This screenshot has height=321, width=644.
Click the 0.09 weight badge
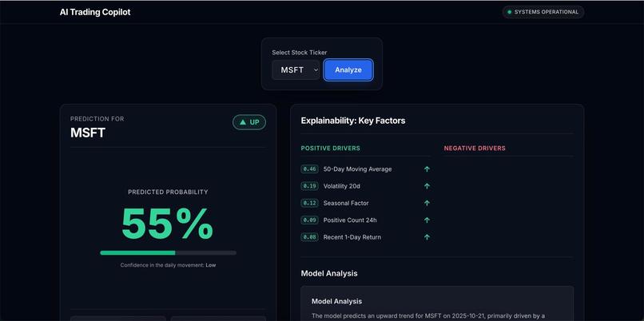(x=310, y=220)
